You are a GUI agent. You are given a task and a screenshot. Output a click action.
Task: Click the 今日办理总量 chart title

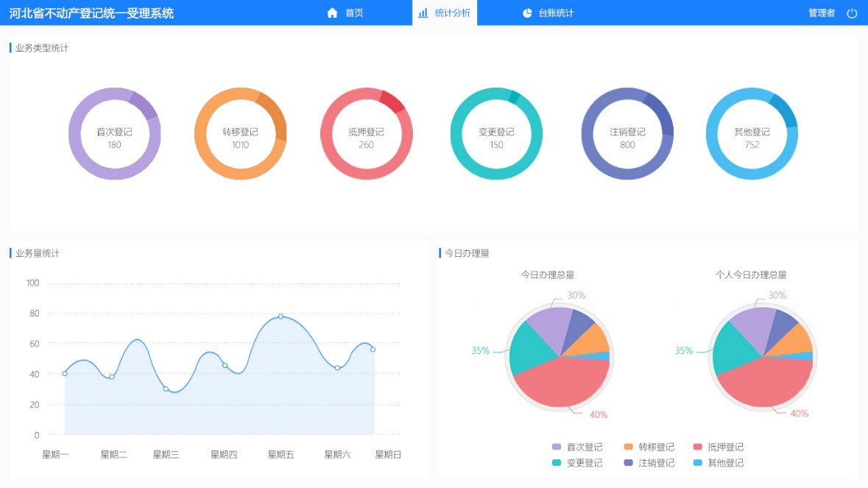[x=548, y=275]
